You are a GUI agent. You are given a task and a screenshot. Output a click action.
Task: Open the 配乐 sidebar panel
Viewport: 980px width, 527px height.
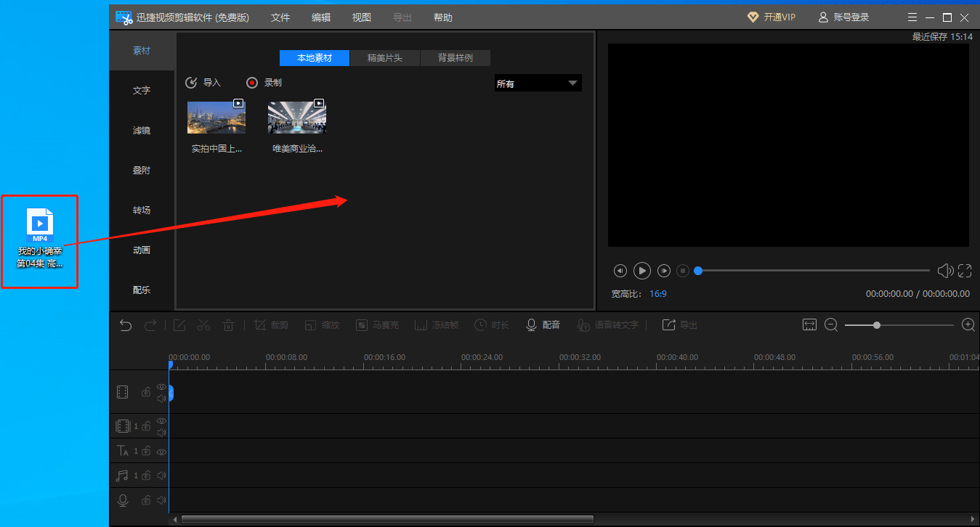pos(142,290)
